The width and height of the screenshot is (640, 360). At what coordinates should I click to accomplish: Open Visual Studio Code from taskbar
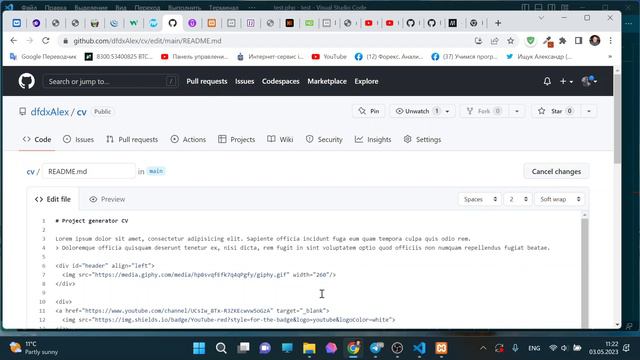point(419,348)
